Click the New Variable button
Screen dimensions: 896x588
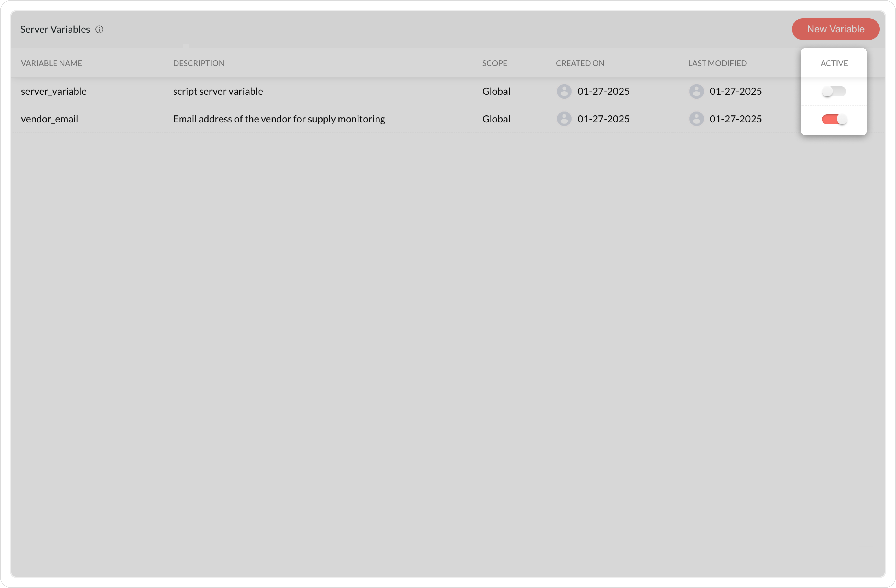pyautogui.click(x=835, y=29)
